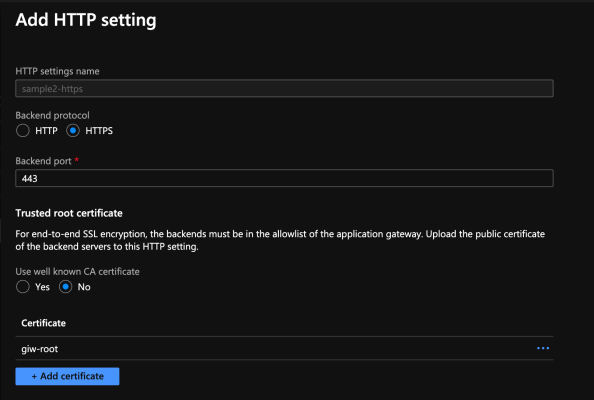Click the Backend protocol label
Screen dimensions: 594x400
[53, 116]
